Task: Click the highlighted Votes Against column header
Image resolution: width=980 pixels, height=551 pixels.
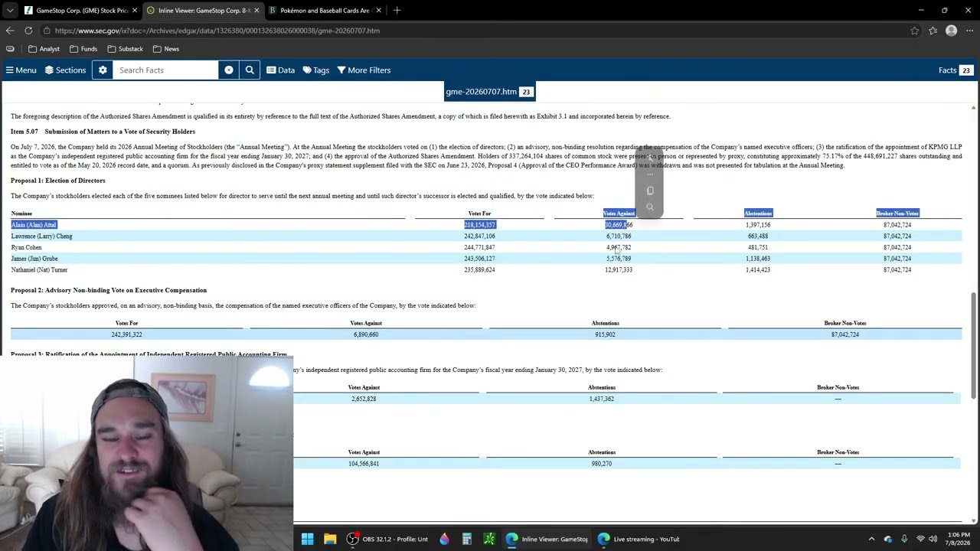Action: coord(619,214)
